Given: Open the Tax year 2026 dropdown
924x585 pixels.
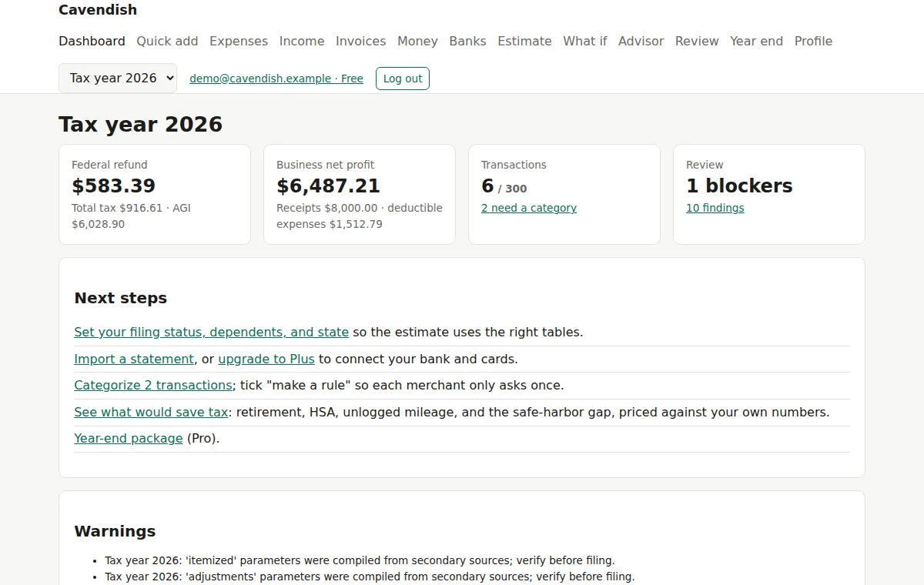Looking at the screenshot, I should (118, 78).
